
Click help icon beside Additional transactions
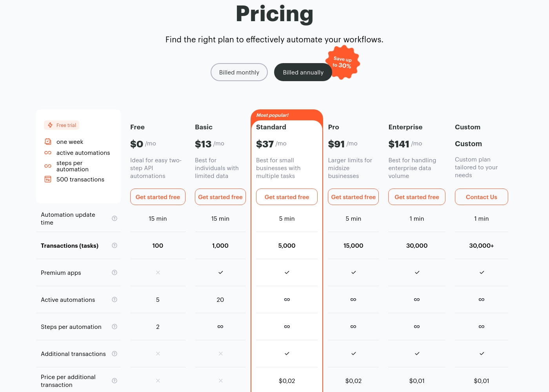115,354
